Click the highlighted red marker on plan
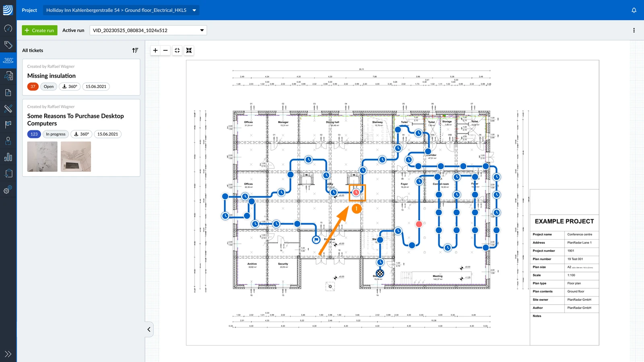644x362 pixels. coord(356,193)
